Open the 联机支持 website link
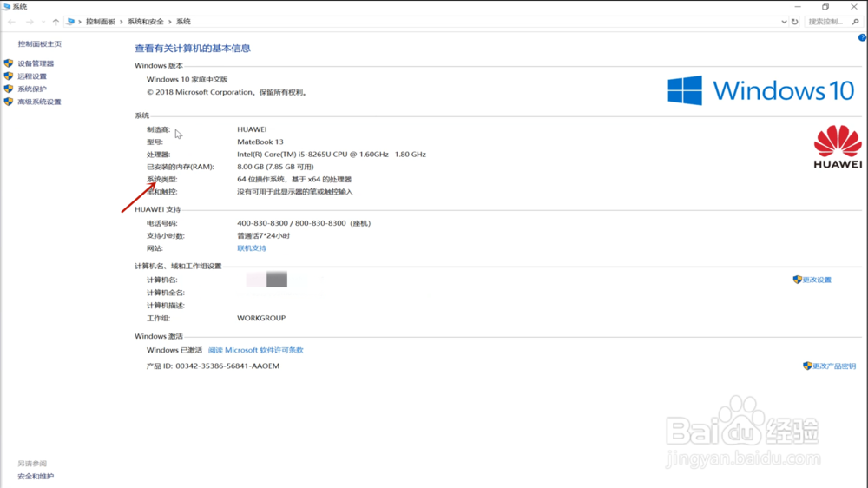Screen dimensions: 868x488 click(x=252, y=248)
